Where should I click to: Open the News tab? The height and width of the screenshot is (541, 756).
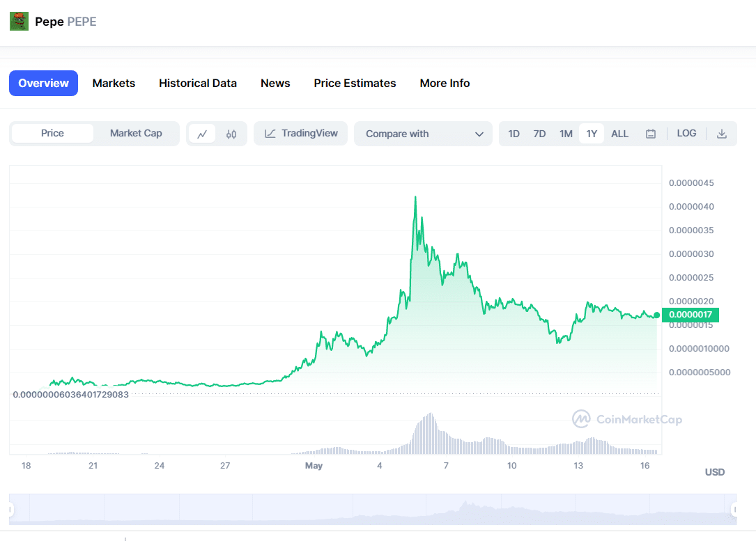pos(275,84)
